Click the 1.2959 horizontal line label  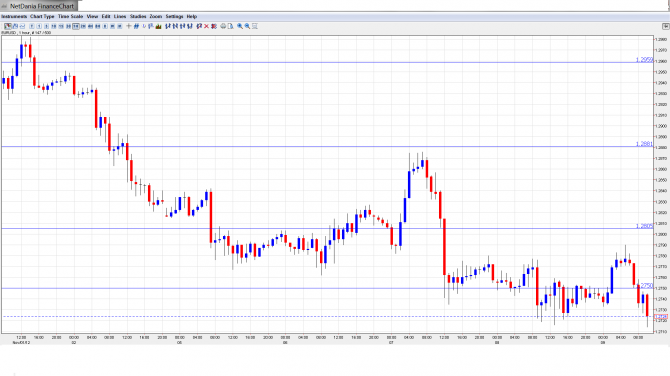(644, 60)
